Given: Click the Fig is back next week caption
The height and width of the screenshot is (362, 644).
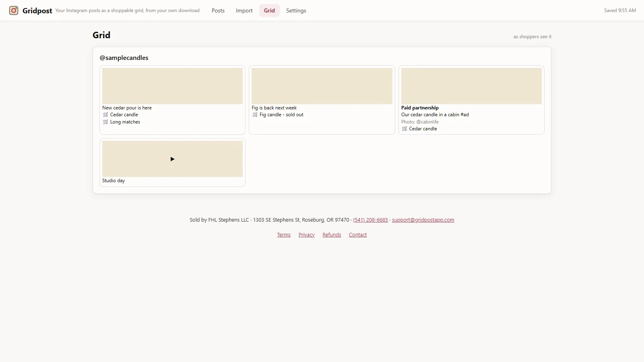Looking at the screenshot, I should 274,108.
